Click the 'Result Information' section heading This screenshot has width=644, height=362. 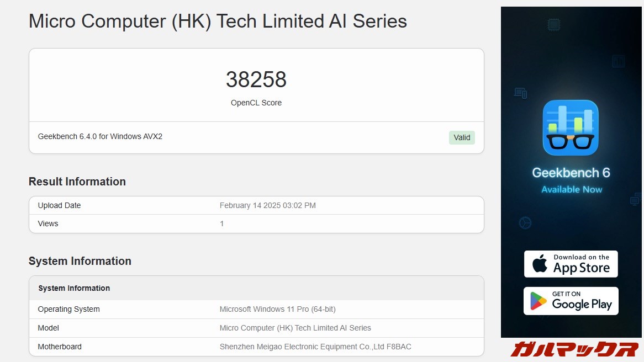click(x=77, y=182)
